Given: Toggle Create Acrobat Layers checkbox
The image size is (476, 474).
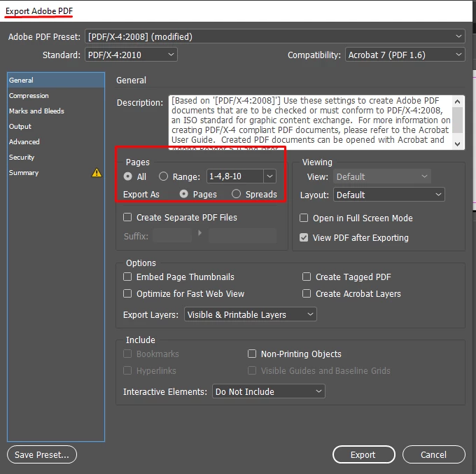Looking at the screenshot, I should click(x=307, y=293).
